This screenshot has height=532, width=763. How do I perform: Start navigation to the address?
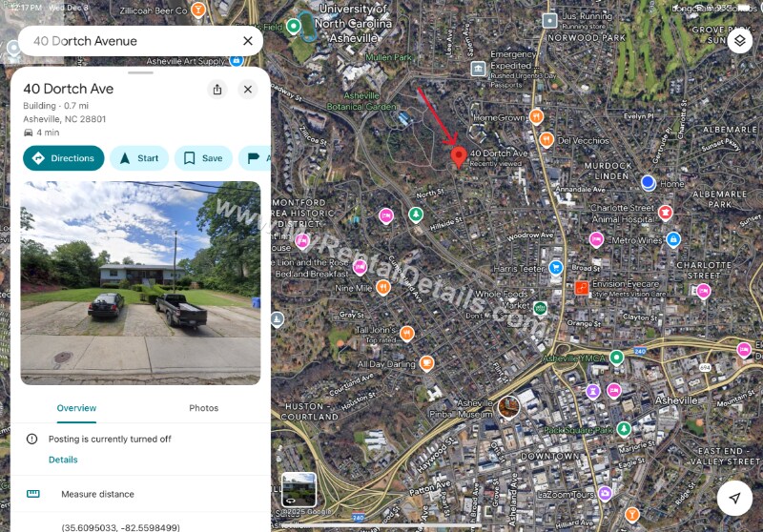[x=139, y=158]
